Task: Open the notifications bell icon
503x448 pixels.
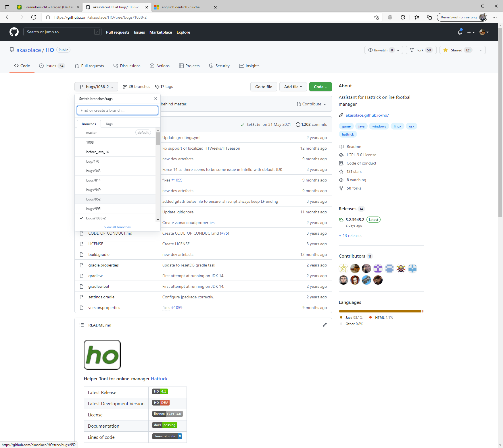Action: click(x=460, y=32)
